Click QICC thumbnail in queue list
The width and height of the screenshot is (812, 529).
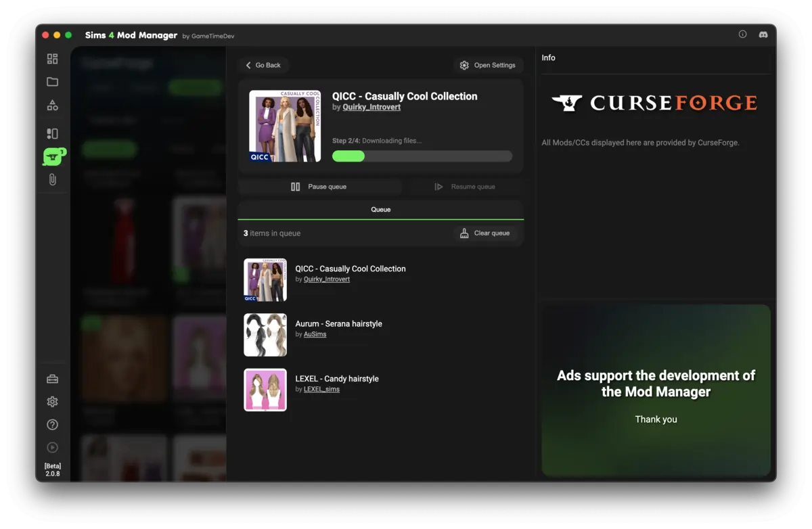point(265,280)
